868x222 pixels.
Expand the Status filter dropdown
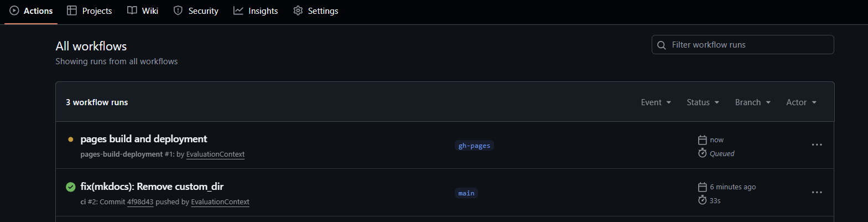pos(703,102)
